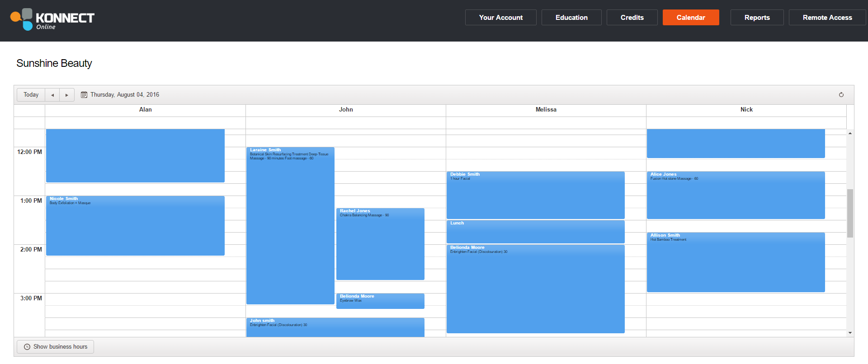868x364 pixels.
Task: Click the Education button
Action: [x=571, y=18]
